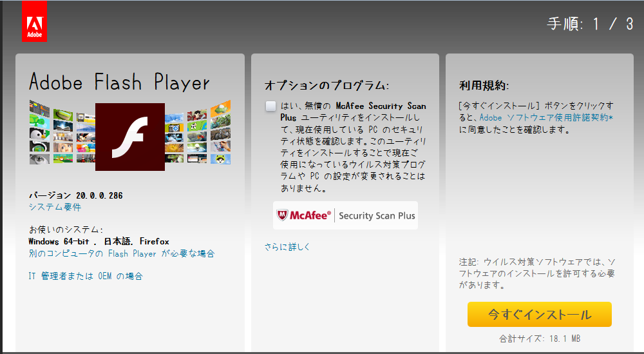This screenshot has height=354, width=644.
Task: Select the swimmer thumbnail image
Action: [x=197, y=148]
